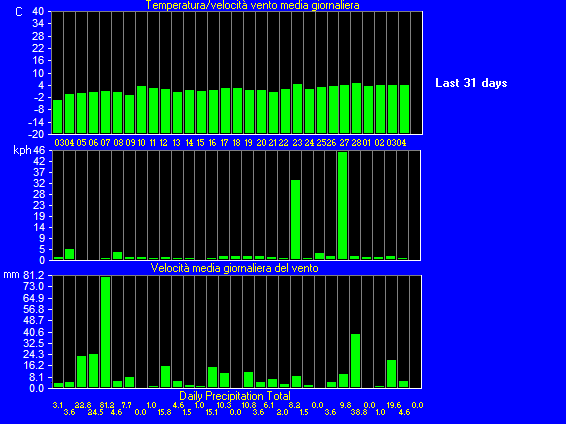The height and width of the screenshot is (424, 566).
Task: Click the temperature bar above date 28
Action: tap(356, 108)
